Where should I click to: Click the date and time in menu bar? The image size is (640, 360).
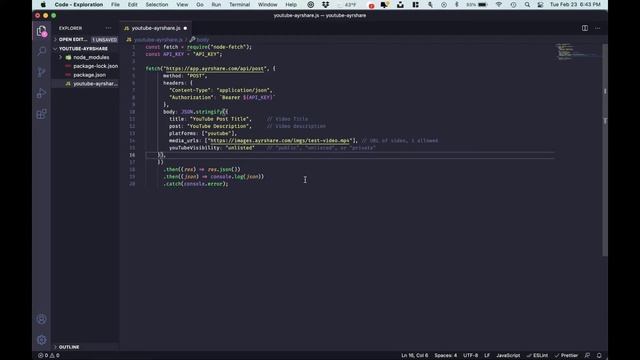pos(575,4)
